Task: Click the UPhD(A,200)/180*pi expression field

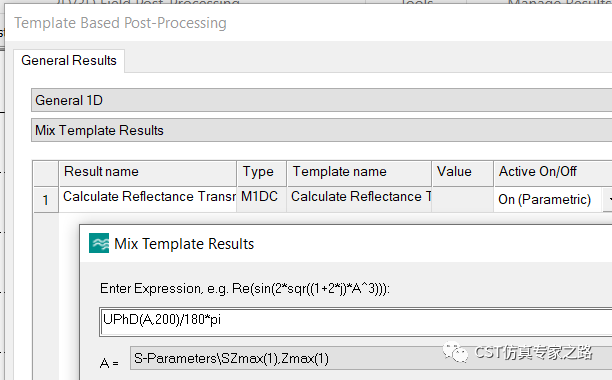Action: pyautogui.click(x=356, y=322)
